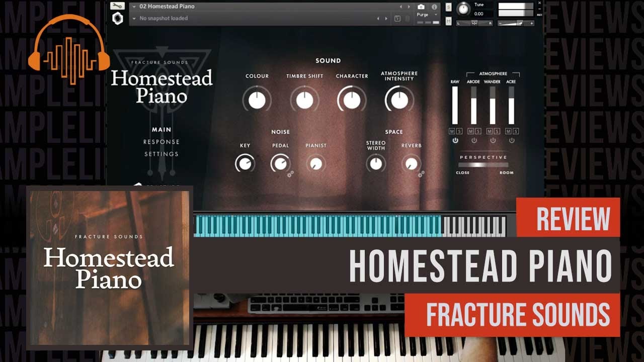Expand the No snapshot loaded dropdown
Screen dimensions: 644x362
point(134,19)
